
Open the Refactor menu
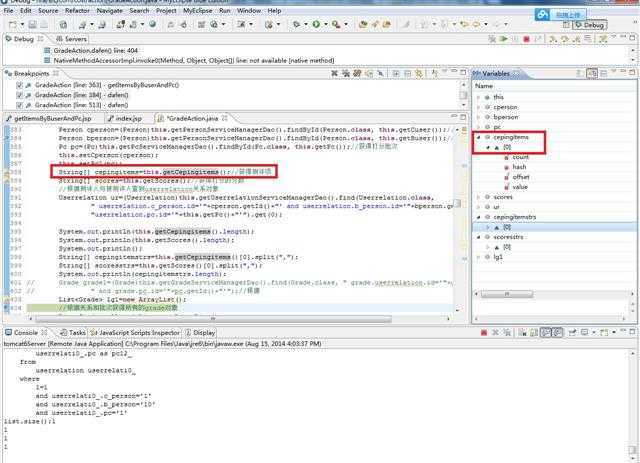point(77,11)
